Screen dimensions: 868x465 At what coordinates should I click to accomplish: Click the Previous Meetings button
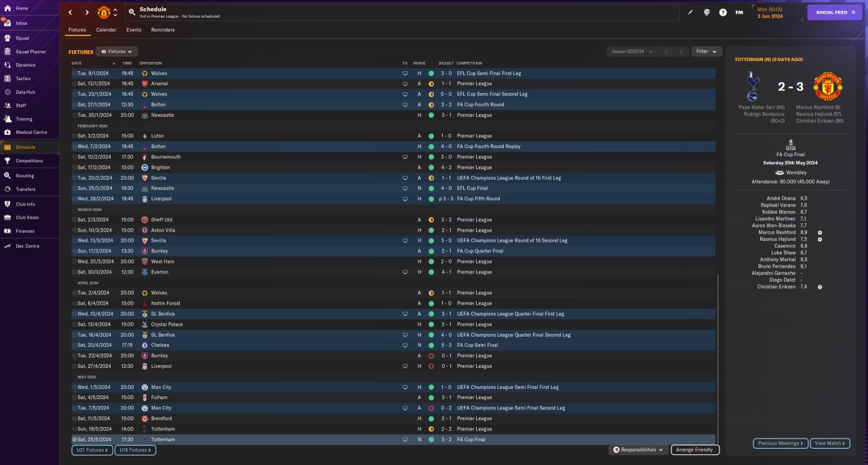[781, 443]
